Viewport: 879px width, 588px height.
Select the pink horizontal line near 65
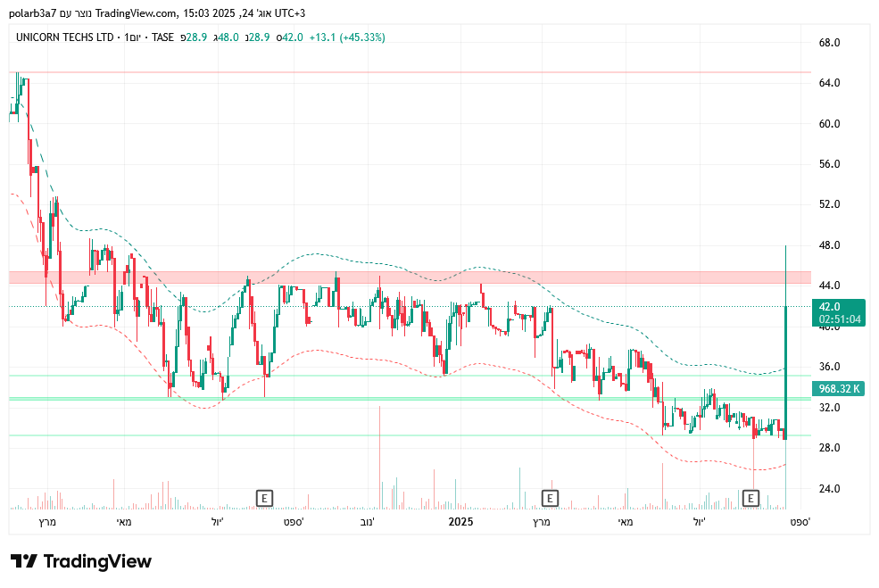(410, 72)
